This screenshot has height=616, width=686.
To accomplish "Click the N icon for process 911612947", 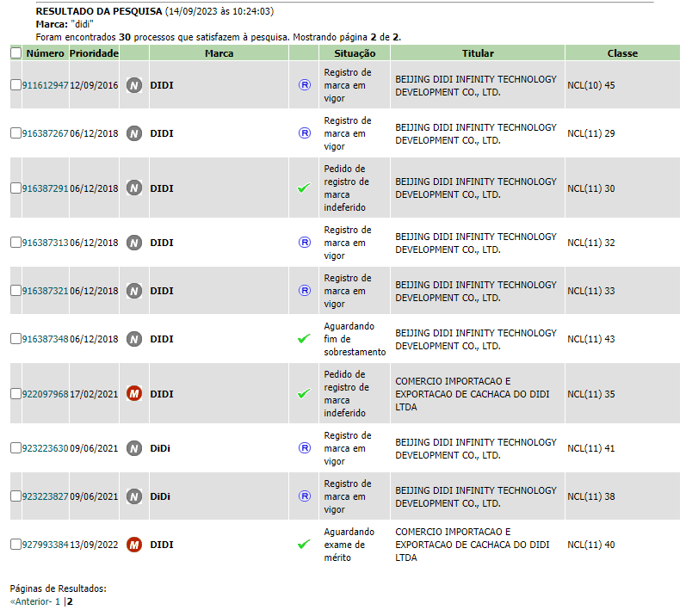I will (x=134, y=85).
